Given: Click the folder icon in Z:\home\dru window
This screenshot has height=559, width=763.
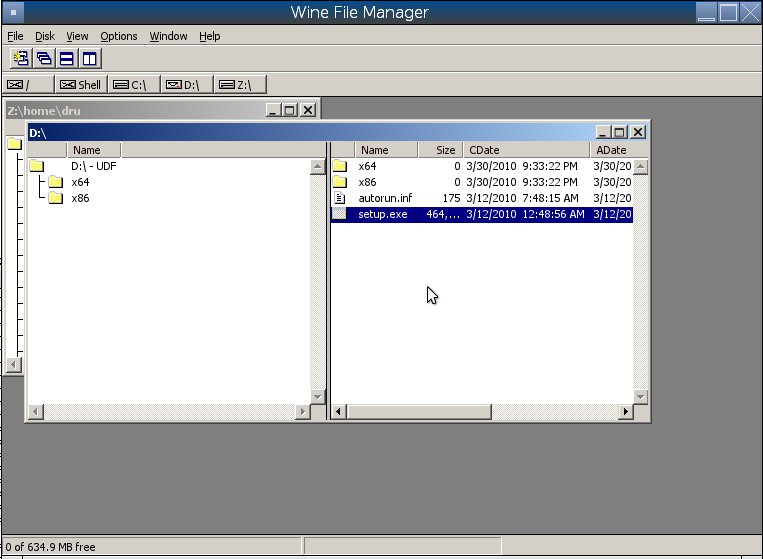Looking at the screenshot, I should click(15, 144).
